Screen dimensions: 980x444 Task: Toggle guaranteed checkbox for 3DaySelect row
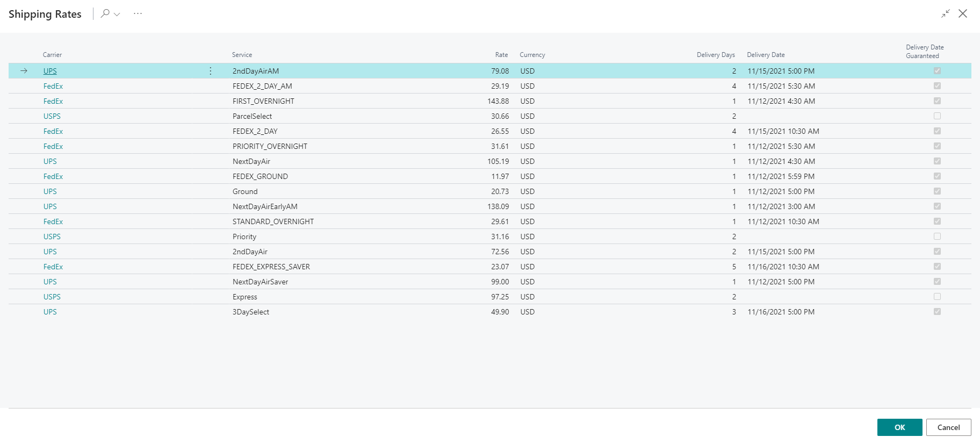[x=937, y=312]
